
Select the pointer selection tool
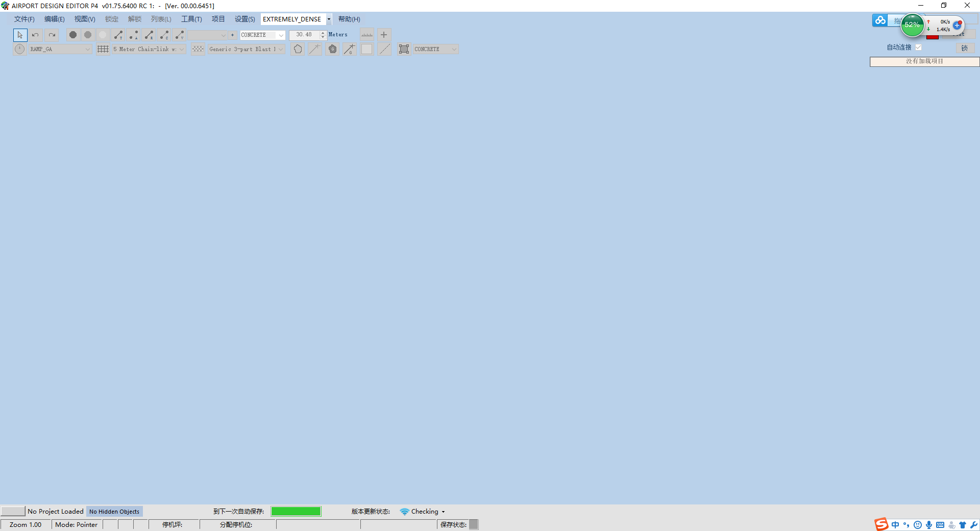click(20, 35)
